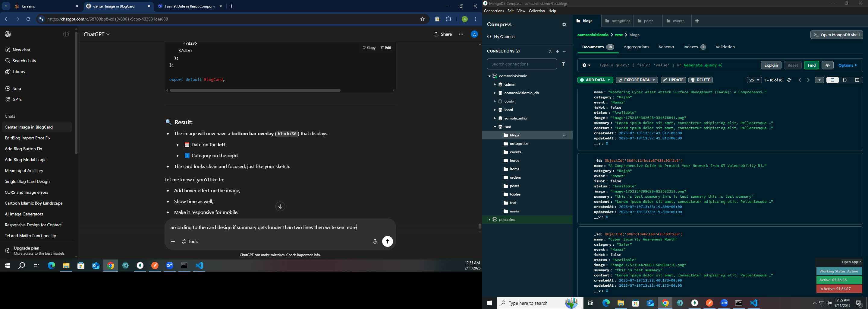The image size is (868, 309).
Task: Click the code block horizontal scrollbar
Action: coord(255,91)
